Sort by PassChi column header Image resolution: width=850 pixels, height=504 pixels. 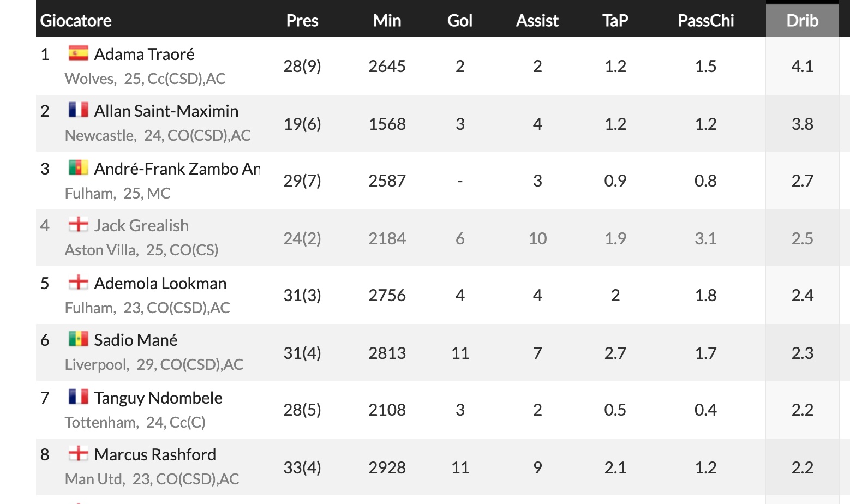pos(705,21)
